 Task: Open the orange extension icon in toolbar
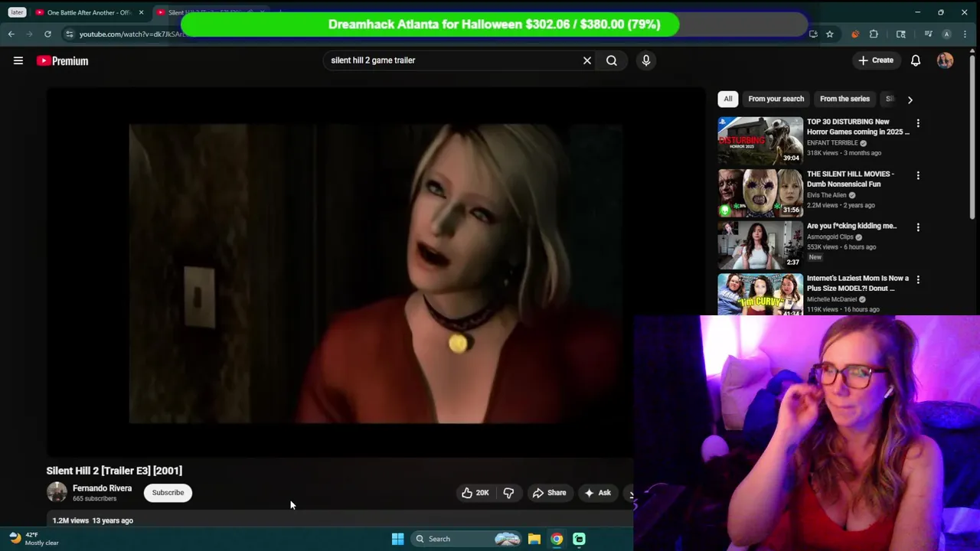click(854, 34)
